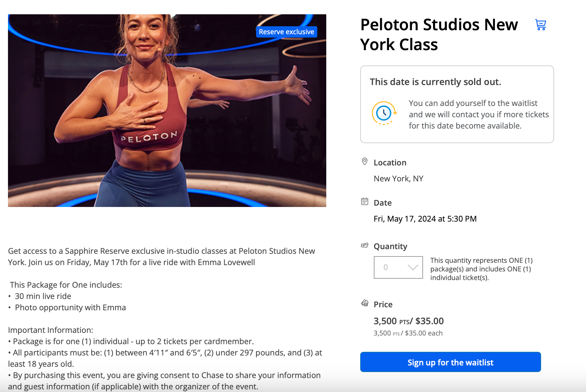Click the location pin icon

[x=365, y=162]
